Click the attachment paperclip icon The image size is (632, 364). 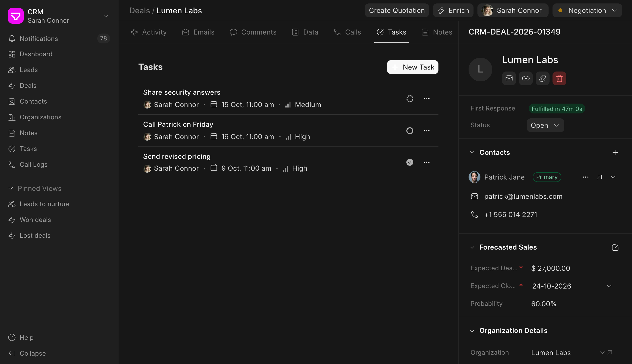pos(542,78)
